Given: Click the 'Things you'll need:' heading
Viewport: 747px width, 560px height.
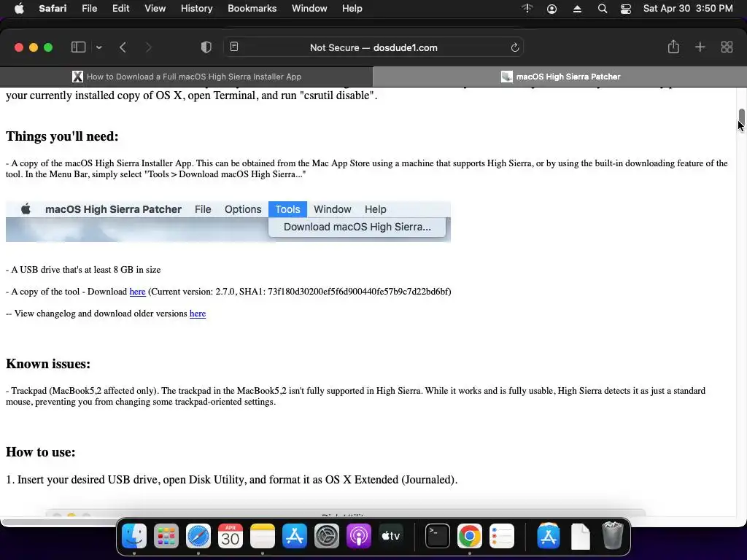Looking at the screenshot, I should pyautogui.click(x=62, y=136).
